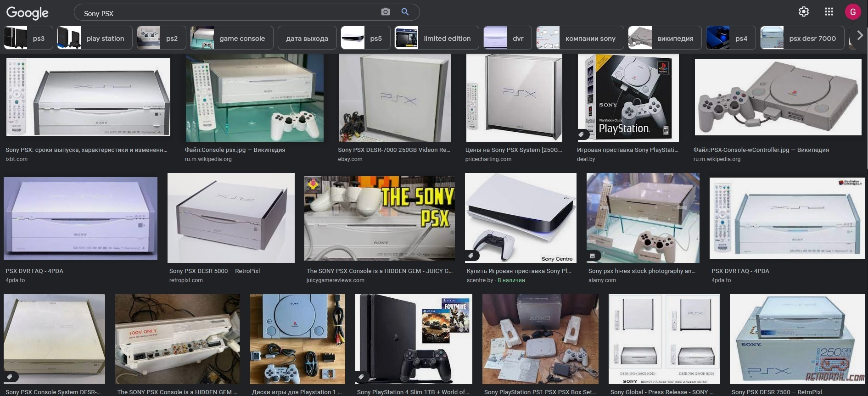Open the alamy.com stock photo thumbnail

click(x=643, y=218)
